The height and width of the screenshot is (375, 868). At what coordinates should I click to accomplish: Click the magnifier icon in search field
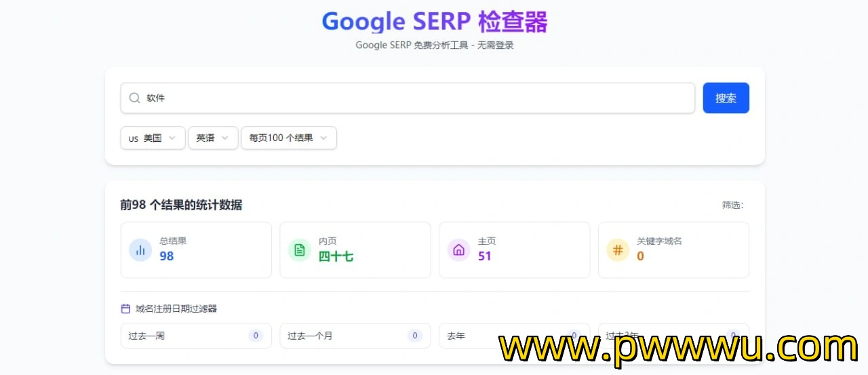pyautogui.click(x=134, y=98)
